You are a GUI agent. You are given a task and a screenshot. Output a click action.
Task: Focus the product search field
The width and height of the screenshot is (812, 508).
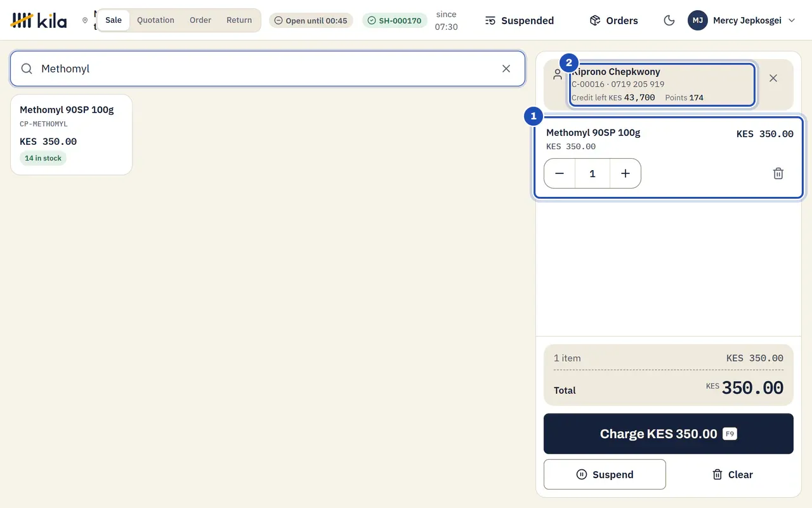click(268, 69)
